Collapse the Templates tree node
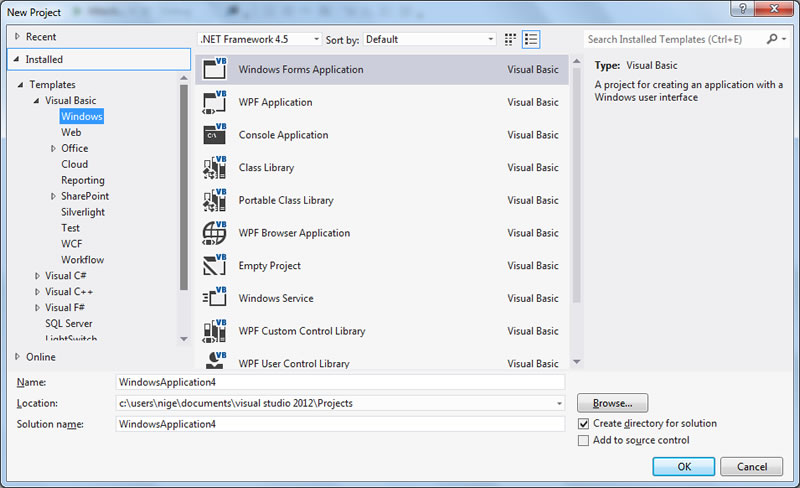800x488 pixels. click(20, 85)
